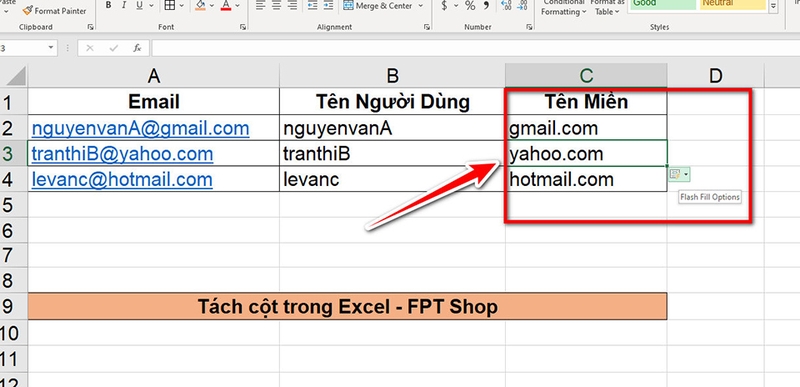Open nguyenvanA@gmail.com email link
The width and height of the screenshot is (800, 387).
[140, 128]
